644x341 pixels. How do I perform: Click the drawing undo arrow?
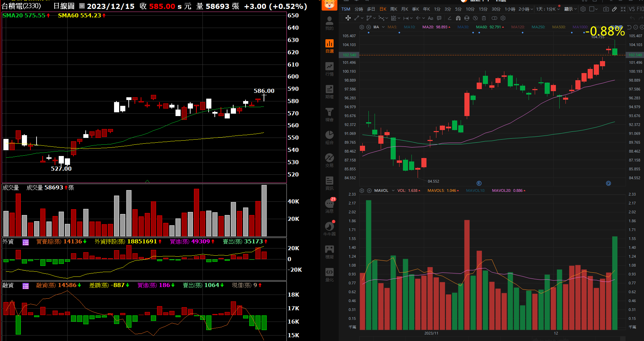click(x=632, y=18)
